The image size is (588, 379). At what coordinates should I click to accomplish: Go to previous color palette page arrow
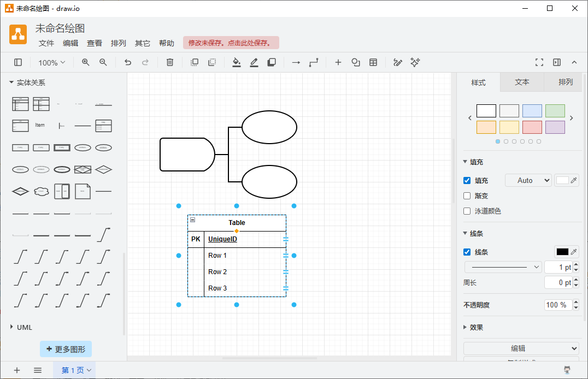[470, 118]
